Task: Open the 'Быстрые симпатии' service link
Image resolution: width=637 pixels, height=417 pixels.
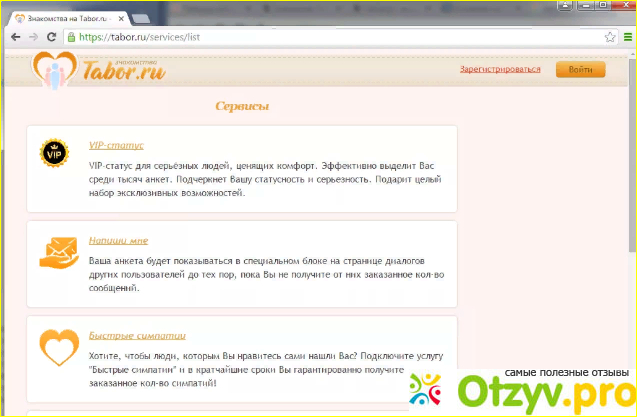Action: click(137, 335)
